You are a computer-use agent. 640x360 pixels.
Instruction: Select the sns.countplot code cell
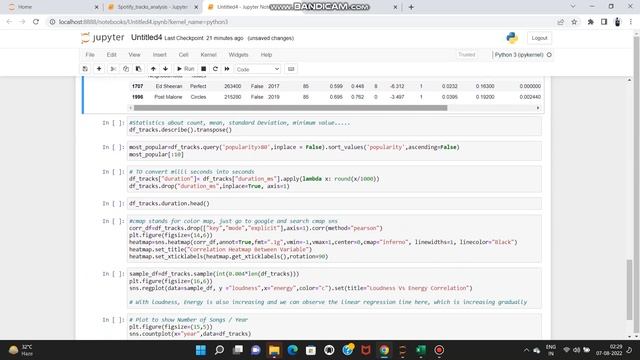tap(334, 327)
